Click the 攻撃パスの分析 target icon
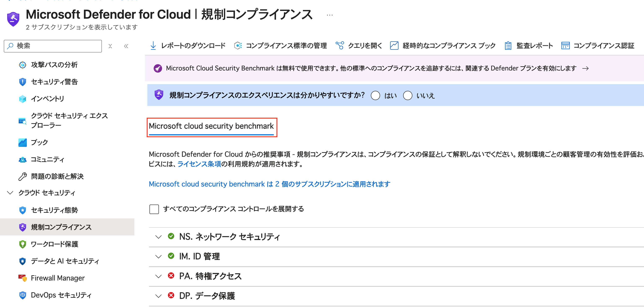This screenshot has height=308, width=644. click(22, 65)
